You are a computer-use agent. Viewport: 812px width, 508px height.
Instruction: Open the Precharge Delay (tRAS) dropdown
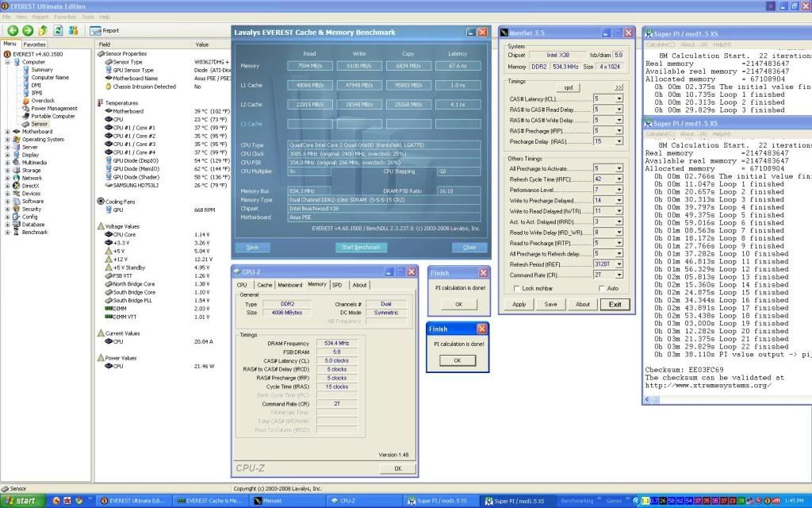click(619, 141)
